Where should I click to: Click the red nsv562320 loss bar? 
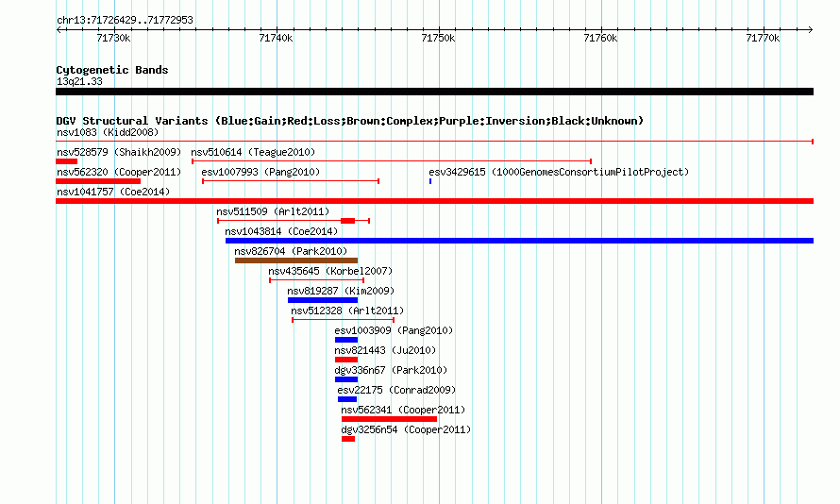98,181
